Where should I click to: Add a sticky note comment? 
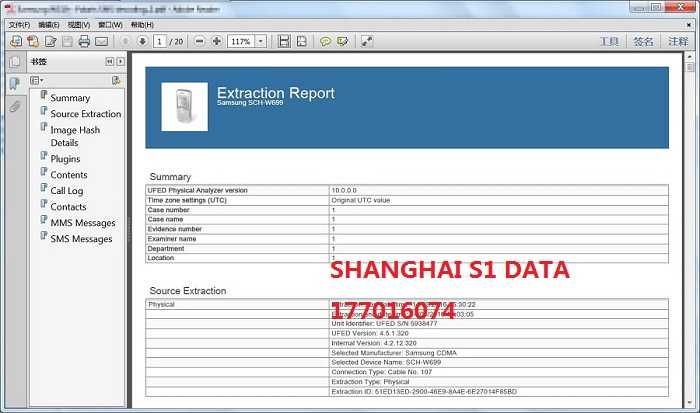coord(325,42)
